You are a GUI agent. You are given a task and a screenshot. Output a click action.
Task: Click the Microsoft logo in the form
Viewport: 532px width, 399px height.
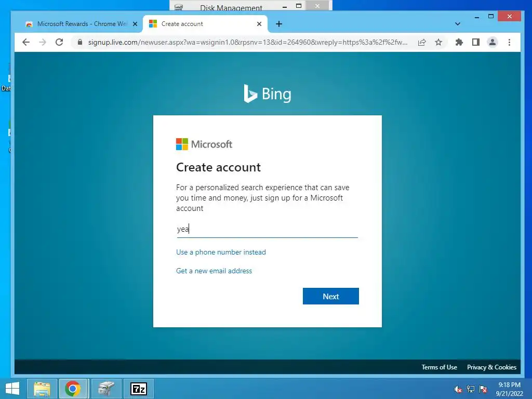pos(204,144)
